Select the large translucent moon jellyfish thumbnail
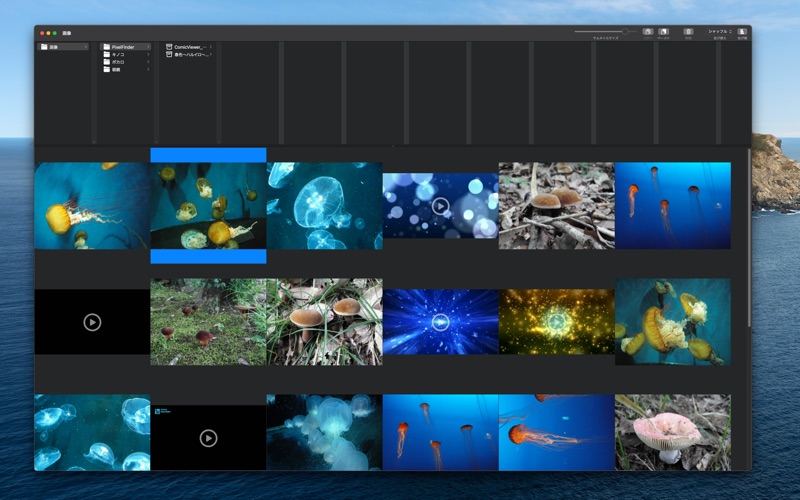 pos(324,206)
